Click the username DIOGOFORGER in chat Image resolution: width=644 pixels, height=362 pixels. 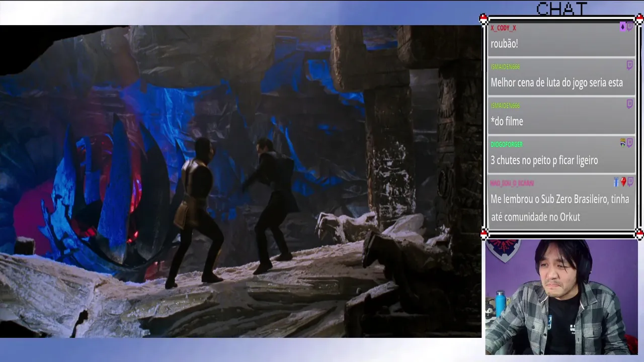[x=507, y=144]
